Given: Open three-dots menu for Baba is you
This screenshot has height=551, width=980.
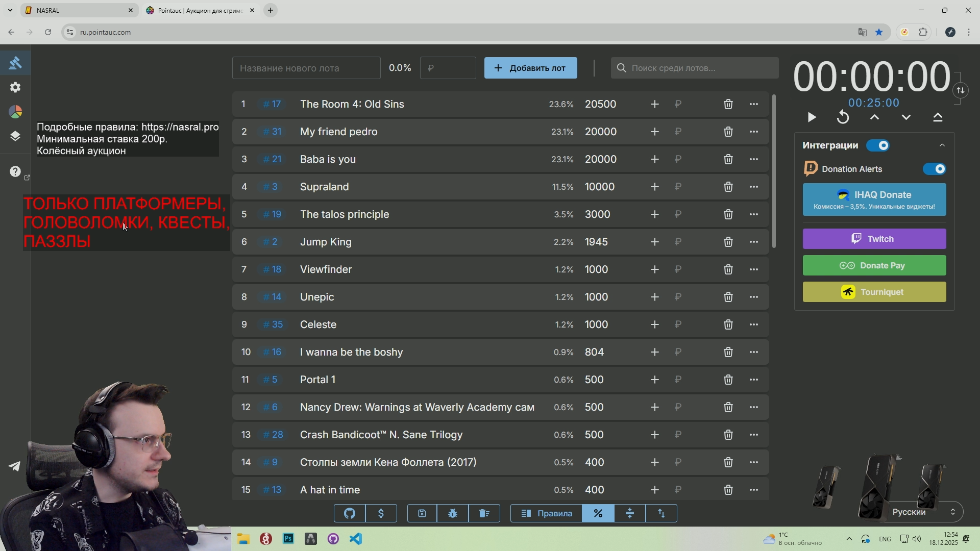Looking at the screenshot, I should pyautogui.click(x=754, y=159).
